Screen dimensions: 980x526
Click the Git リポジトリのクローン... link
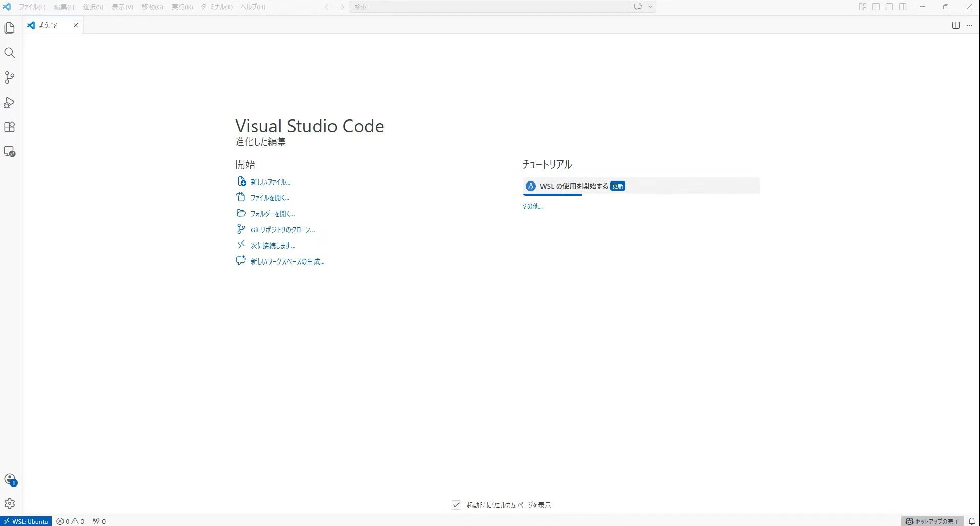point(282,230)
